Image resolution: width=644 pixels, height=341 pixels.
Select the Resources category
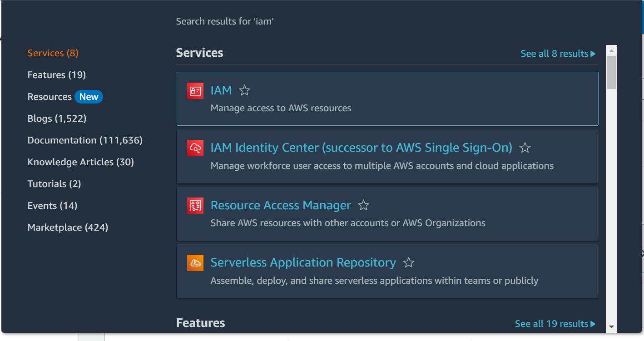click(50, 97)
